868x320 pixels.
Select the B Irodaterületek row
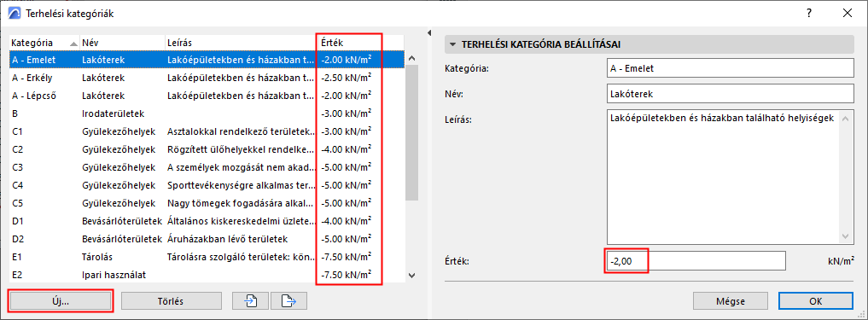tap(207, 113)
